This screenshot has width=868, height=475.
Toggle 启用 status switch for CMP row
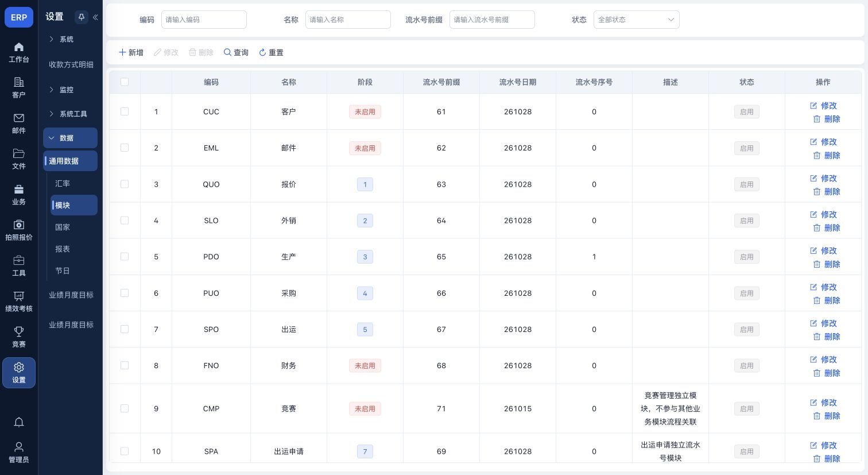click(x=747, y=409)
